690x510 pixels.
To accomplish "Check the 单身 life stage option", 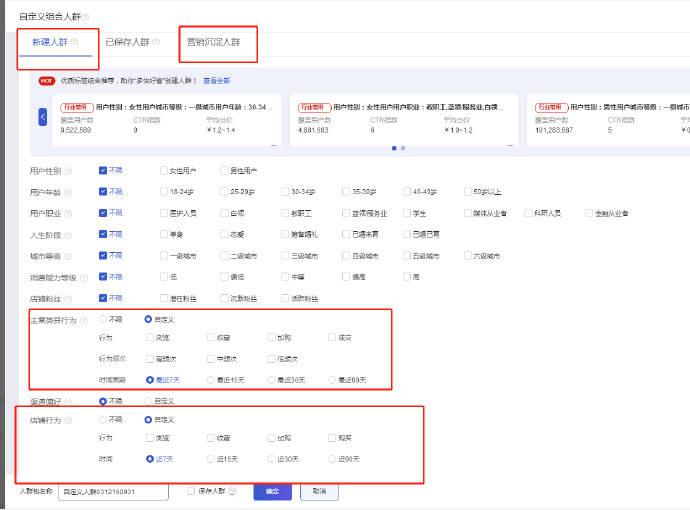I will pos(164,234).
